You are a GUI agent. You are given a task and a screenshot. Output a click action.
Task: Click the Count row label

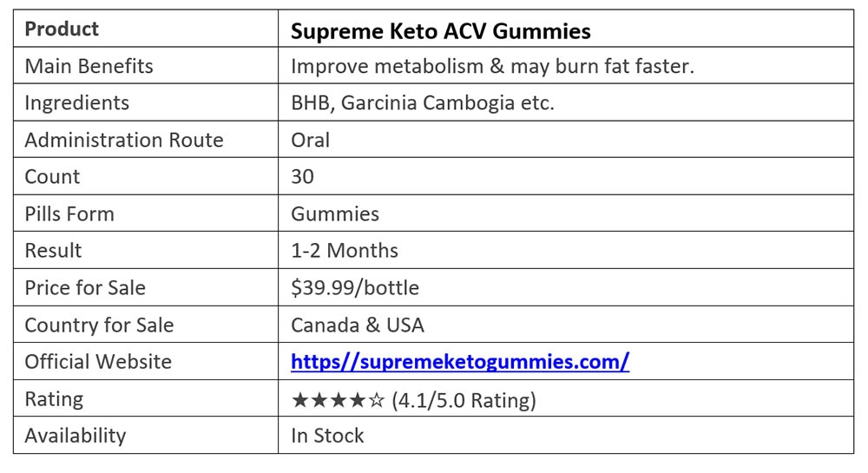point(52,177)
